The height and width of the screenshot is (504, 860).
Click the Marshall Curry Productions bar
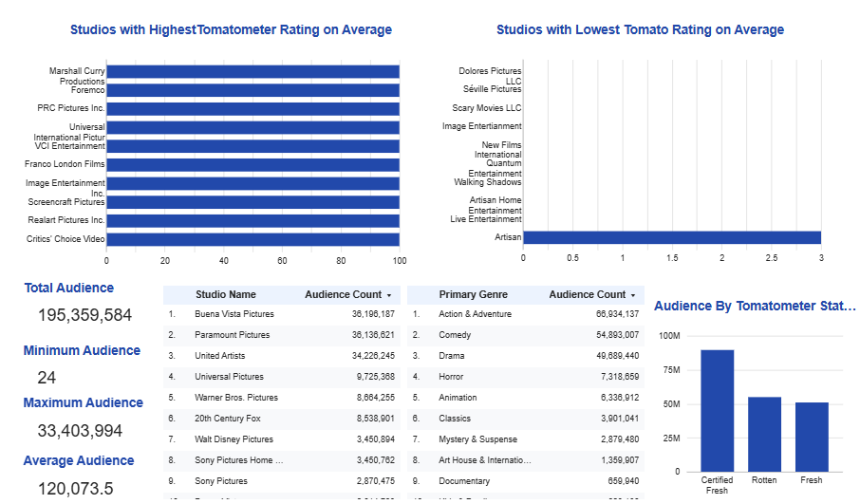(252, 72)
